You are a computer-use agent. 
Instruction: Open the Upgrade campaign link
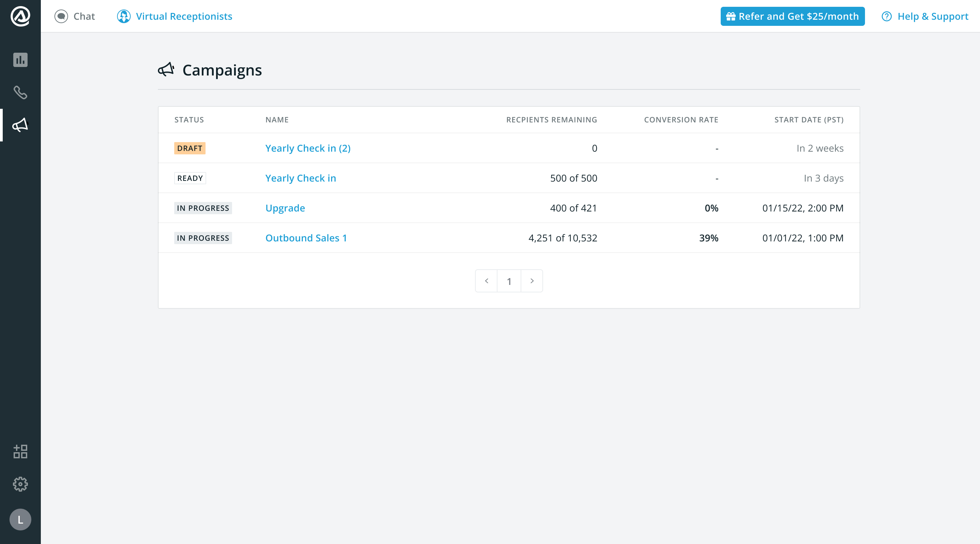tap(285, 208)
